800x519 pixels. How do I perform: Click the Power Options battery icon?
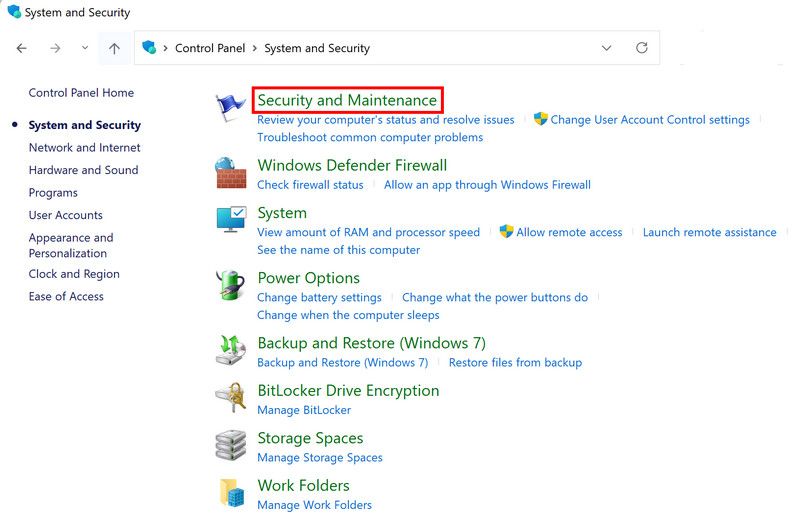pos(231,286)
